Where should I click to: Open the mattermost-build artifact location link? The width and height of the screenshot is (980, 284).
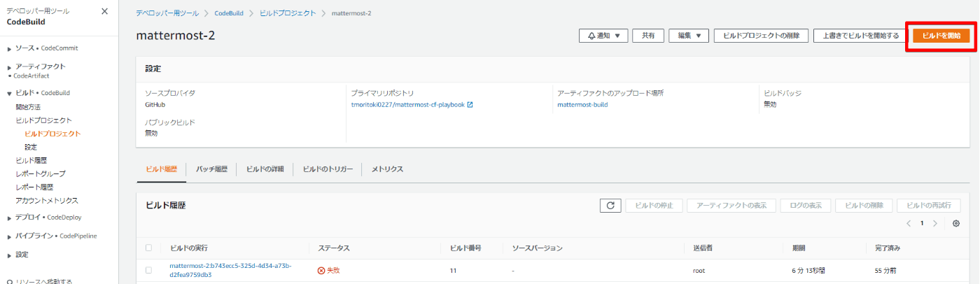[582, 105]
